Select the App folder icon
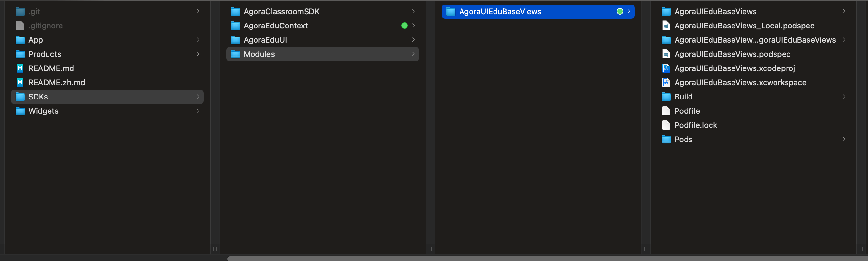Image resolution: width=868 pixels, height=261 pixels. tap(20, 40)
